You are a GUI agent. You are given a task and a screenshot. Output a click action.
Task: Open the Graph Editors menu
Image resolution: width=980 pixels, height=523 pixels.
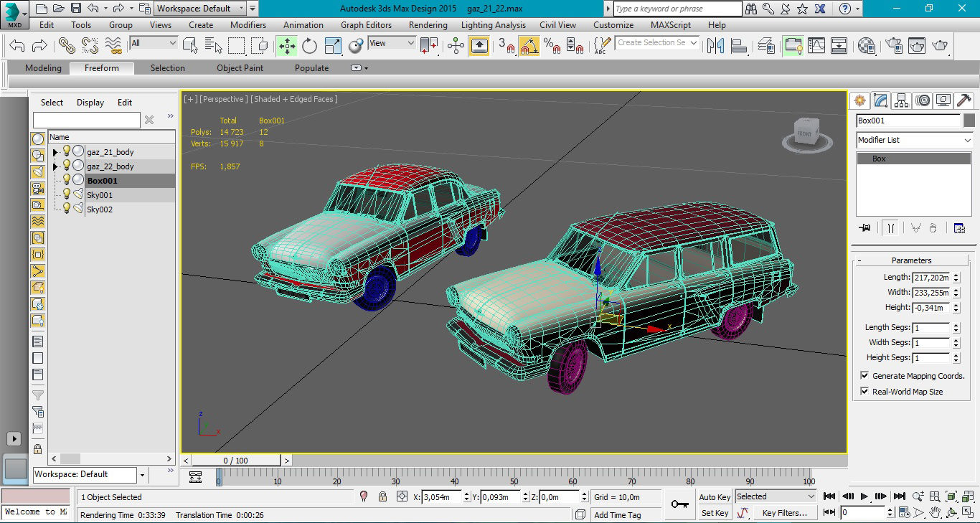(366, 24)
